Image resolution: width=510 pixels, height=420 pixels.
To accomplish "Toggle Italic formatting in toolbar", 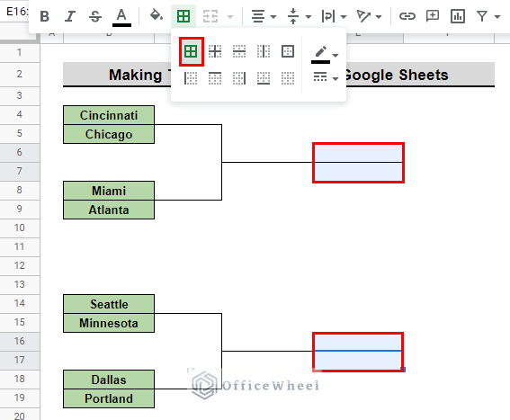I will pos(69,16).
